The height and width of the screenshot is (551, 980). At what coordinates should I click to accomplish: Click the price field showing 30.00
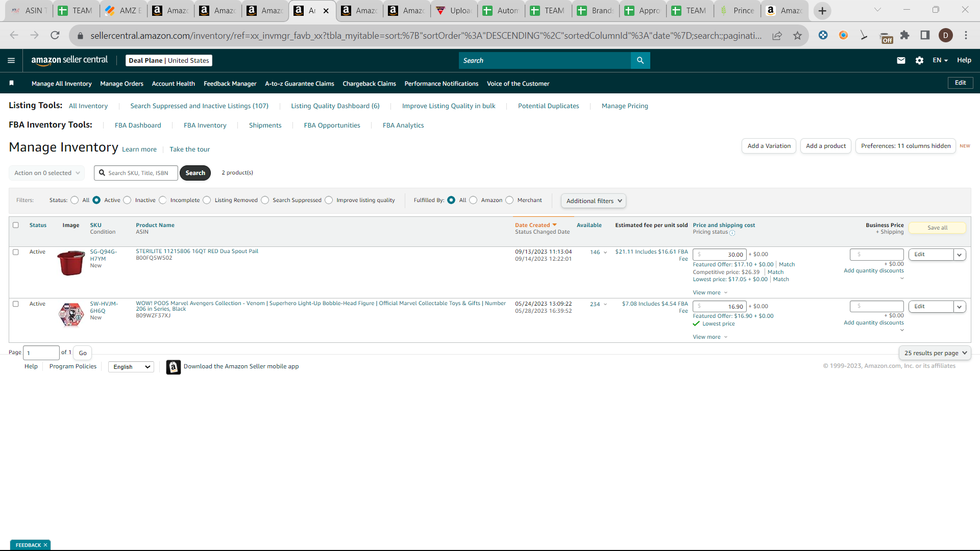click(x=720, y=255)
